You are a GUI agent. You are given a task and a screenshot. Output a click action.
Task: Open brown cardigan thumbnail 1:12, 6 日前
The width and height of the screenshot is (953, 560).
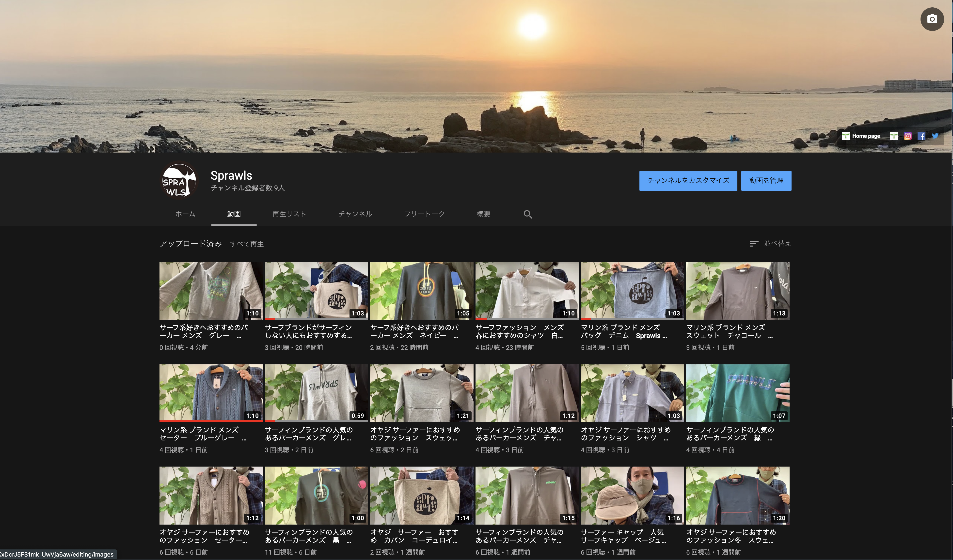211,495
